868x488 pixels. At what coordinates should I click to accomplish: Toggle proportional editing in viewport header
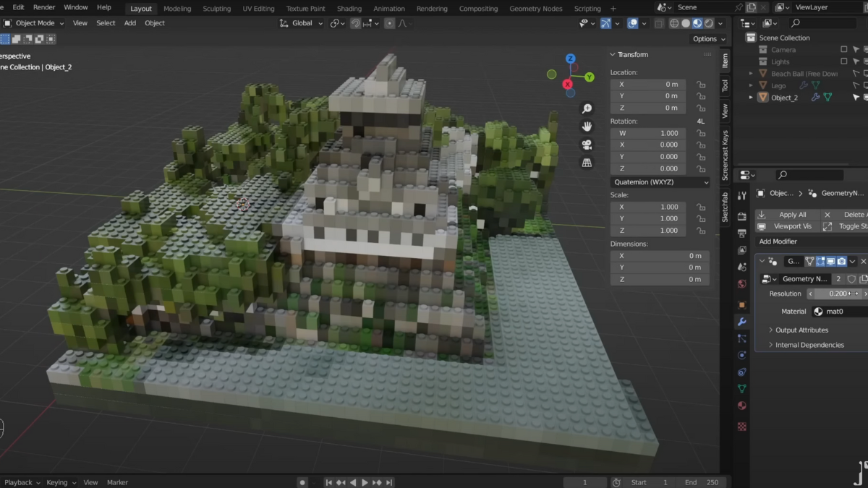pyautogui.click(x=390, y=23)
